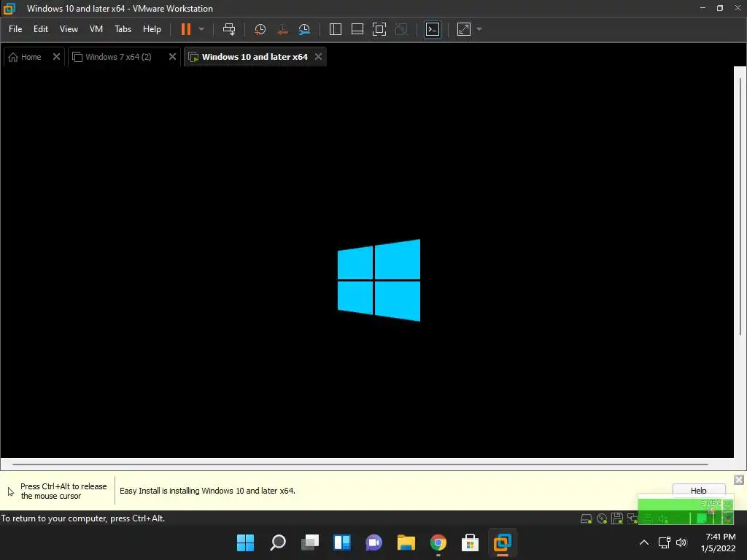Click the CD/DVD drive status icon

pyautogui.click(x=602, y=518)
